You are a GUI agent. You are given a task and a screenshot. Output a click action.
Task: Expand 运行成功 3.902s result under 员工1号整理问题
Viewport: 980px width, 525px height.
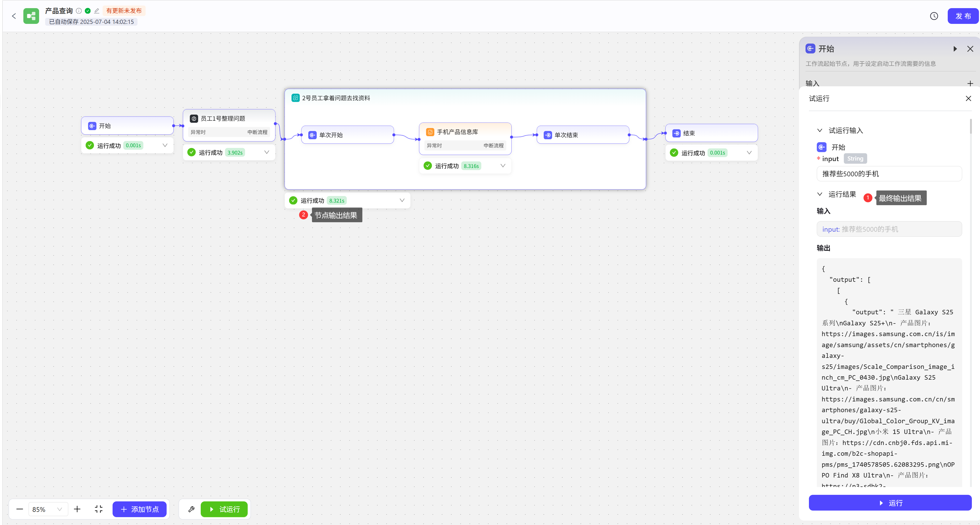coord(266,152)
